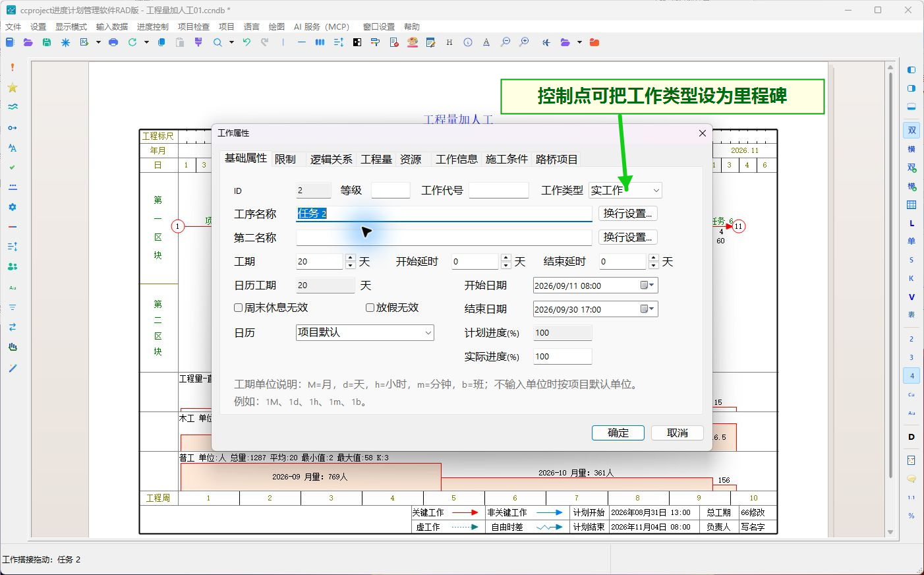
Task: Click the zoom out magnifier icon
Action: pyautogui.click(x=505, y=42)
